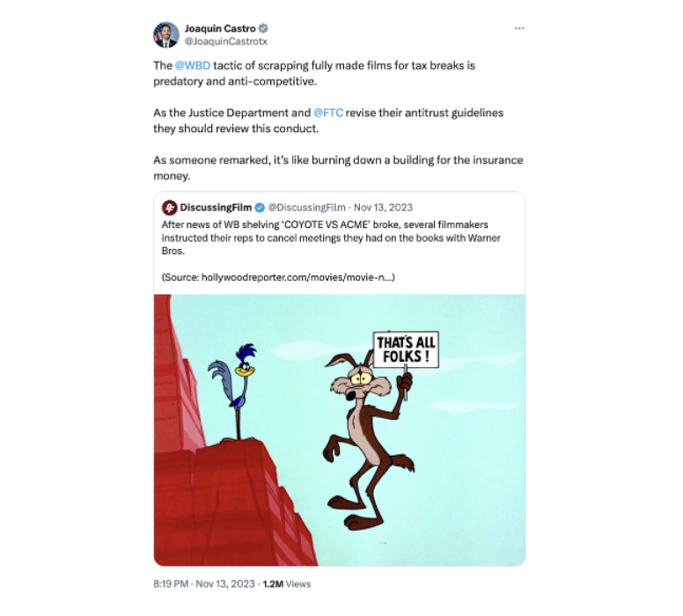Open the @FTC mention link
The height and width of the screenshot is (616, 683).
click(x=328, y=113)
